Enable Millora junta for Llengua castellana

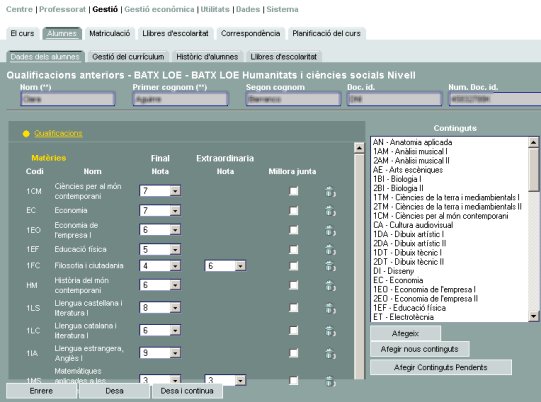click(x=294, y=307)
